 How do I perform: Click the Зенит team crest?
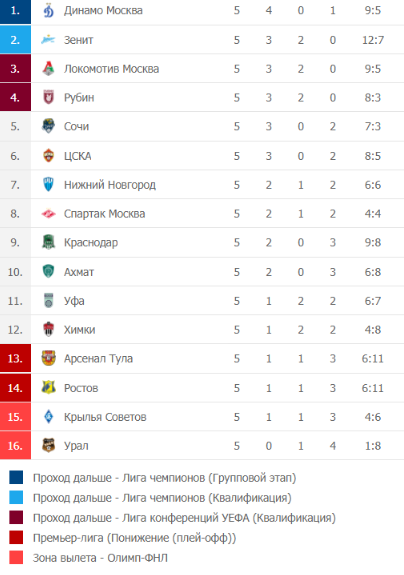click(x=48, y=40)
